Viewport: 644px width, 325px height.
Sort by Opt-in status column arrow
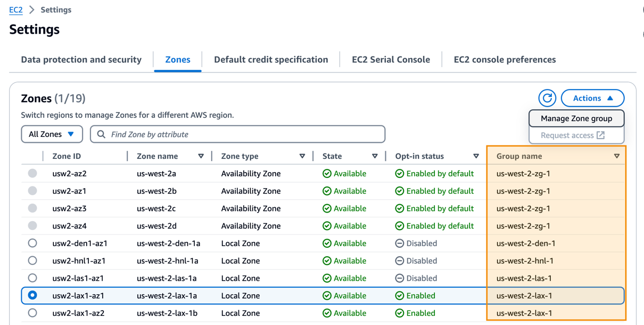(x=476, y=156)
